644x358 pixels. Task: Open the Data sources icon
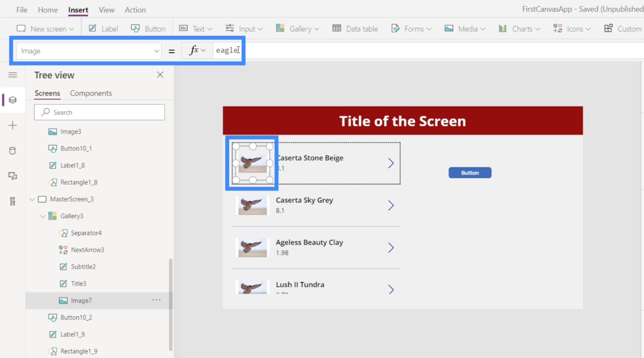tap(13, 150)
